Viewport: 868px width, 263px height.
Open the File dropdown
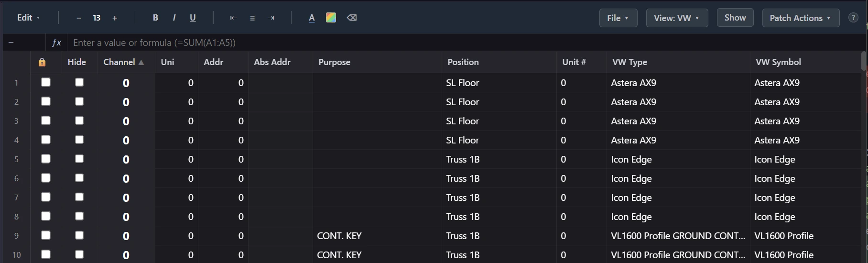[618, 18]
